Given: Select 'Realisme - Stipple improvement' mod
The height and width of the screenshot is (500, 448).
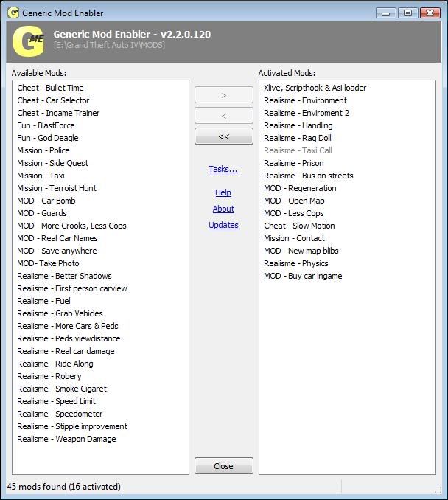Looking at the screenshot, I should (x=72, y=427).
